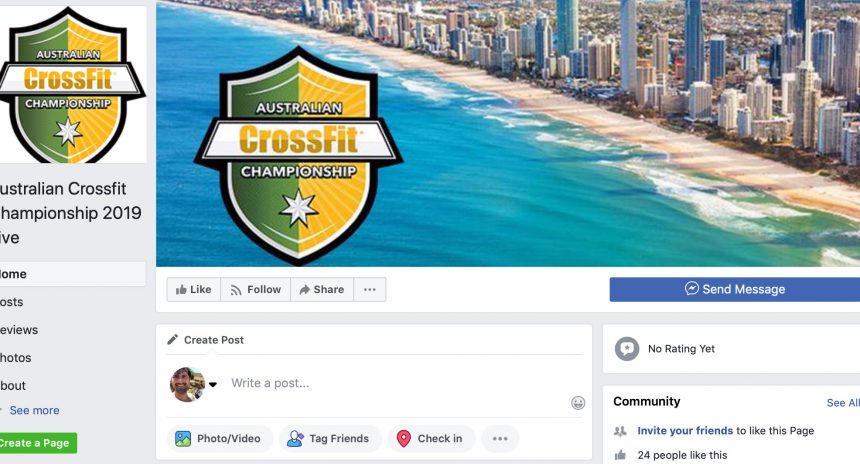This screenshot has width=860, height=464.
Task: Select the Tag Friends option
Action: tap(330, 438)
